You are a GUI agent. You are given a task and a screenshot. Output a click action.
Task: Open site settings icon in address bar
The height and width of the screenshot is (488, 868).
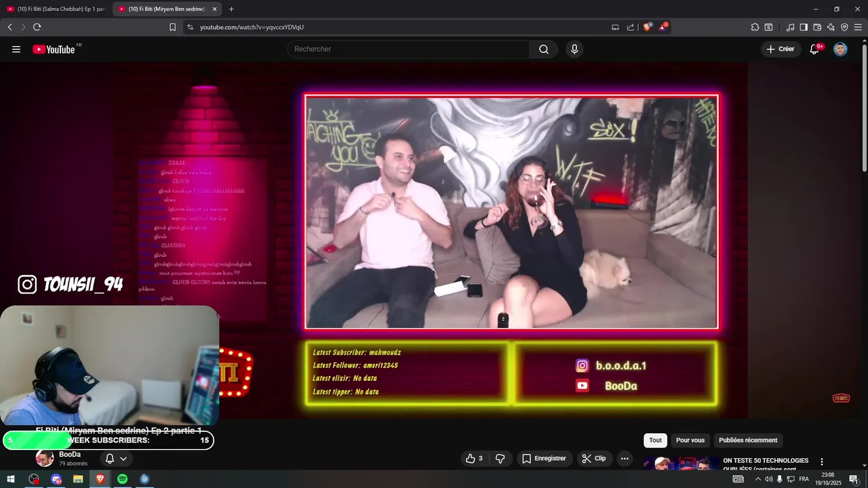[190, 27]
